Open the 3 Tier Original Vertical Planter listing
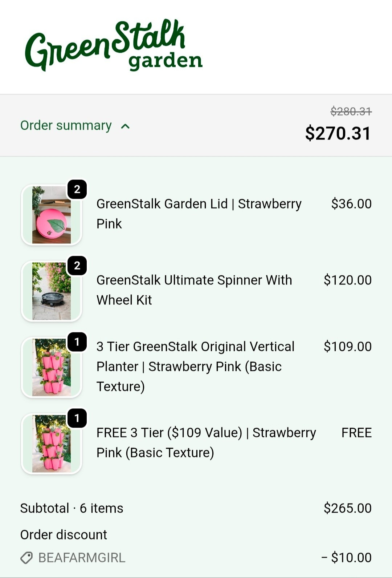Screen dimensions: 392x578 tap(196, 366)
